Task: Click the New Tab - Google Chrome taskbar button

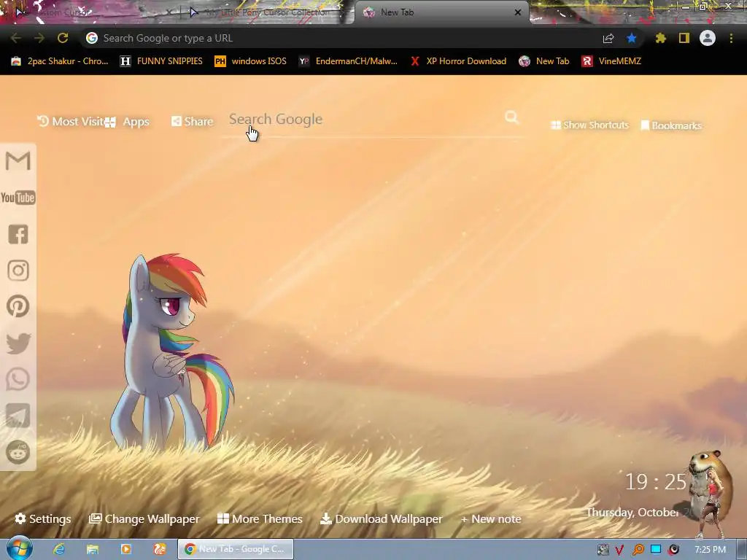Action: pyautogui.click(x=236, y=549)
